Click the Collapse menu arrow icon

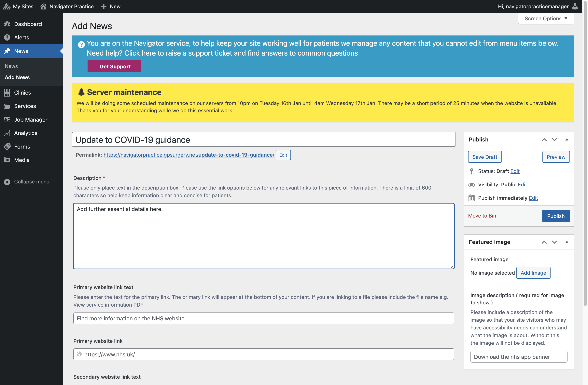click(x=7, y=182)
